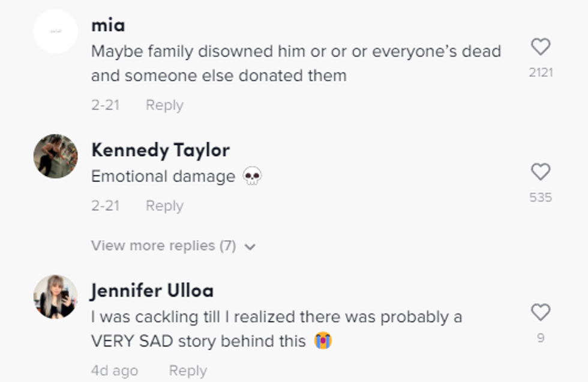Click the crying emoji in Jennifer's comment
The image size is (588, 382).
(x=323, y=341)
